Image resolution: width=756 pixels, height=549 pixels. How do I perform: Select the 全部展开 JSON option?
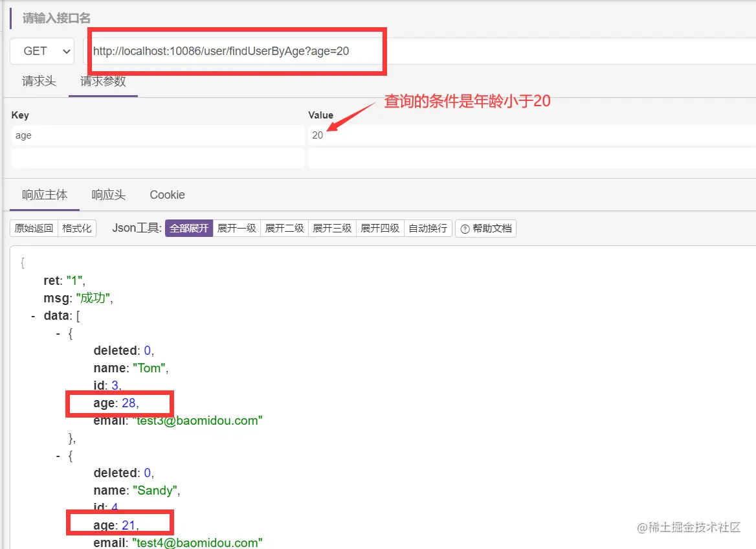(189, 228)
